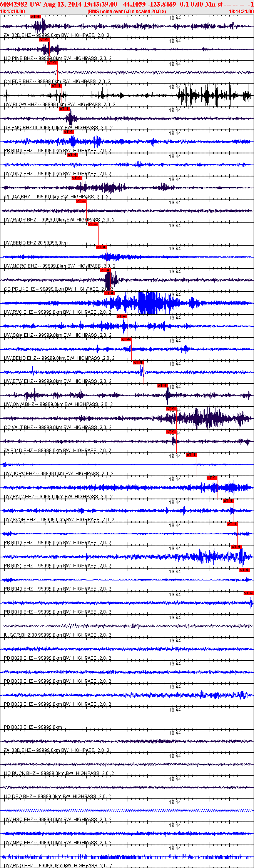Click the pick flag above the CN EDB trace
The image size is (254, 868).
click(x=52, y=63)
